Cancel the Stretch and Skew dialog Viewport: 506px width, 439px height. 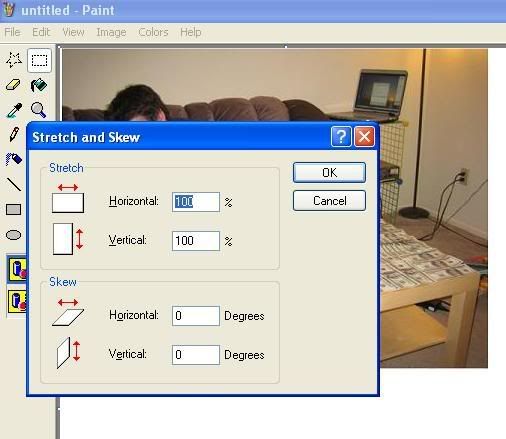click(x=329, y=201)
